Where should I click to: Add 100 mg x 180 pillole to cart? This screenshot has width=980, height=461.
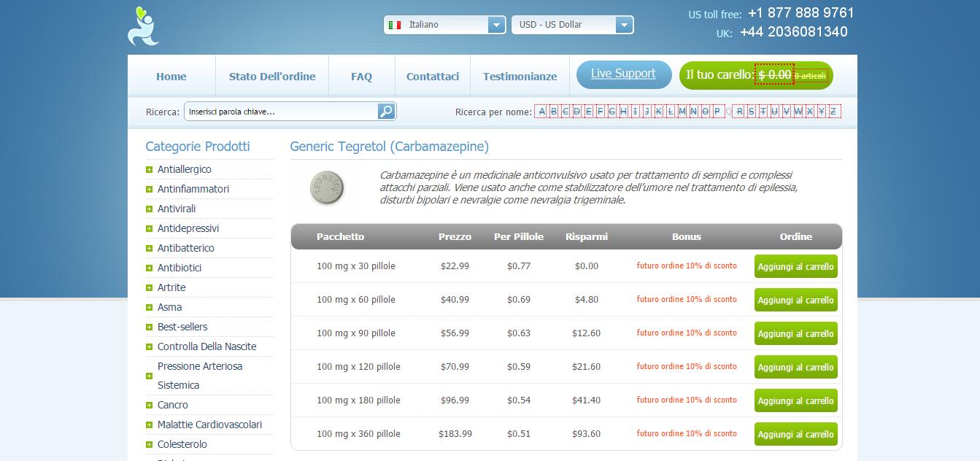[x=795, y=400]
